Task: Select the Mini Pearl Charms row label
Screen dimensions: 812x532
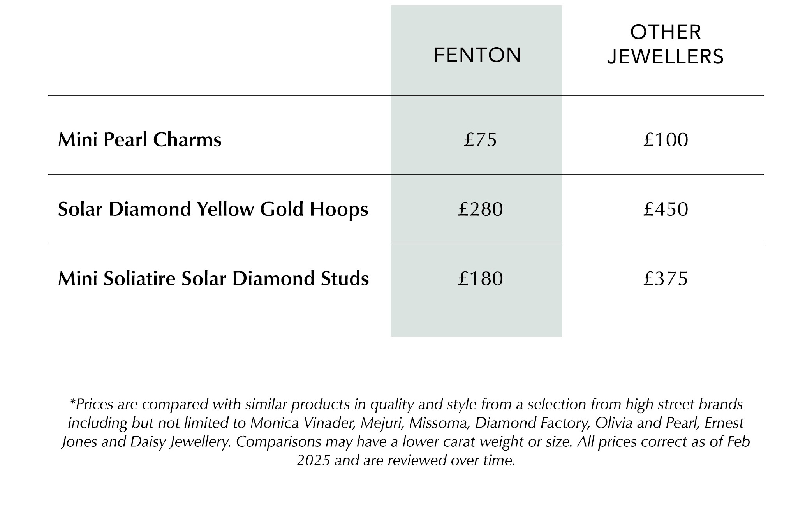Action: pos(140,140)
